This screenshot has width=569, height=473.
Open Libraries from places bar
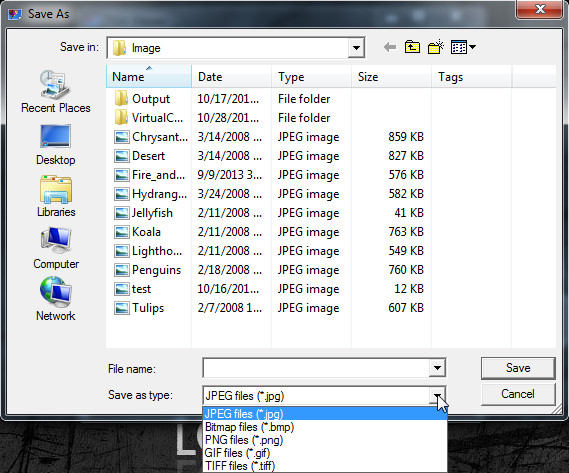(x=56, y=197)
